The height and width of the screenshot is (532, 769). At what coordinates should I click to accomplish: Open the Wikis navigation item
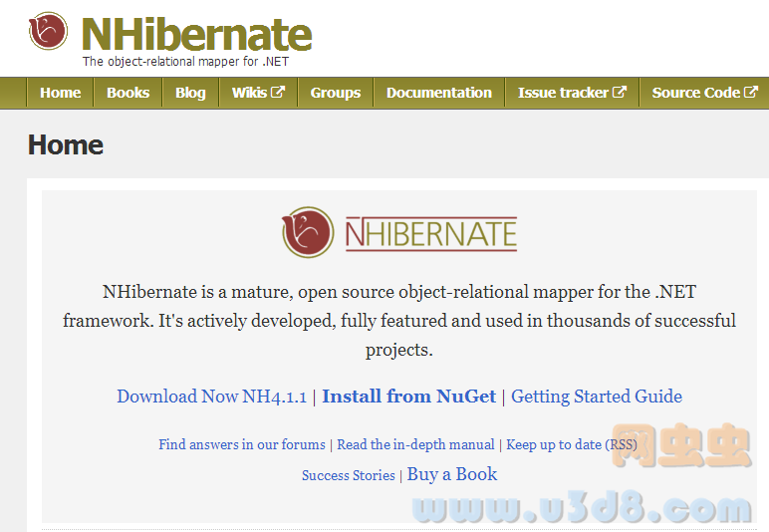258,93
